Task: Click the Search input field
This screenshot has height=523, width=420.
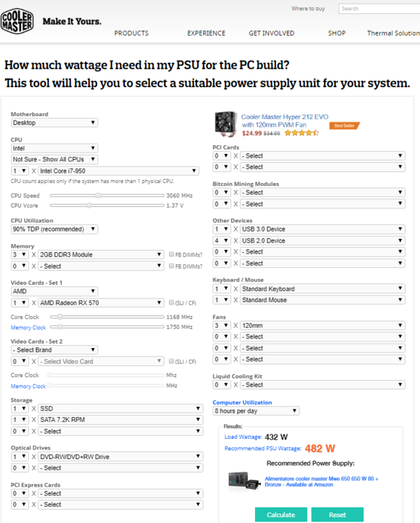Action: point(379,9)
